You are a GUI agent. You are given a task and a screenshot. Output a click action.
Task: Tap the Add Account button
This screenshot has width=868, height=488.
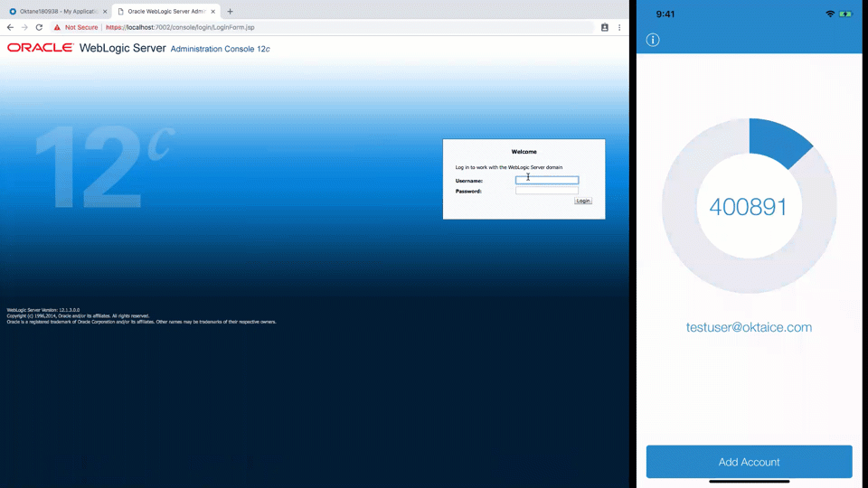tap(749, 462)
